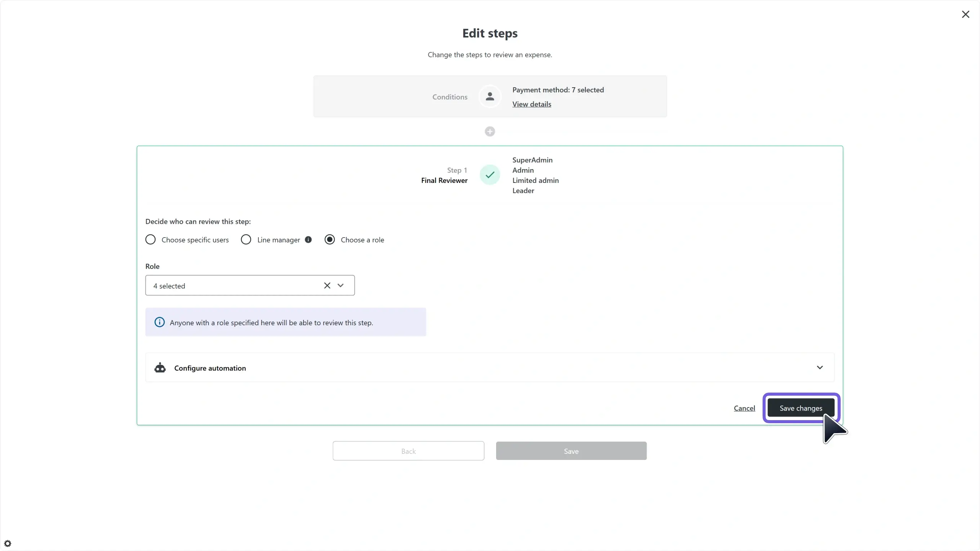Click Payment method: 7 selected text
The width and height of the screenshot is (980, 551).
pyautogui.click(x=558, y=90)
